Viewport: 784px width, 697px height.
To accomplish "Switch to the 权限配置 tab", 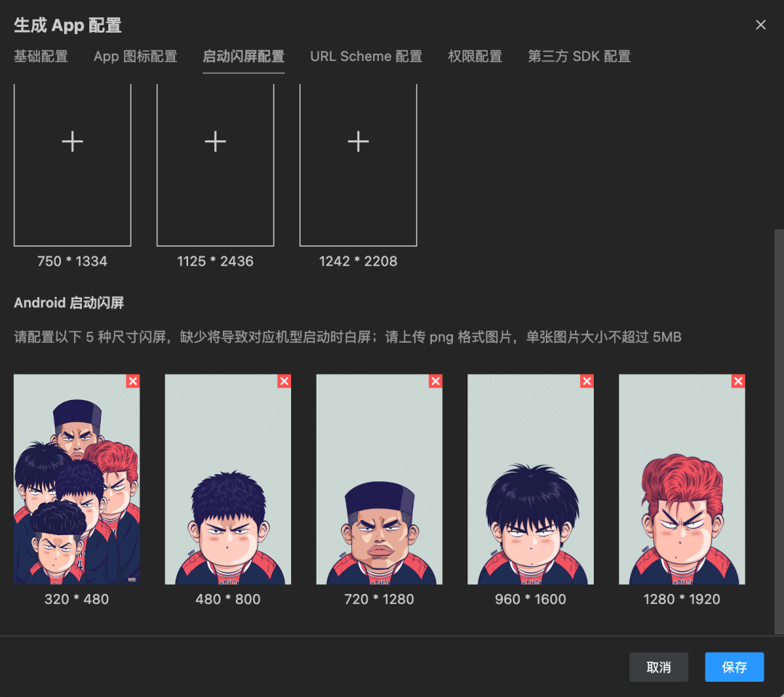I will tap(475, 56).
